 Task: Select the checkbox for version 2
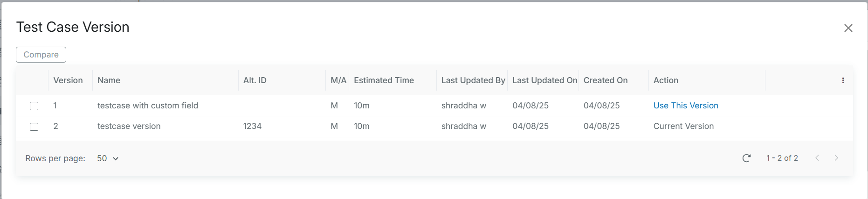(x=34, y=127)
